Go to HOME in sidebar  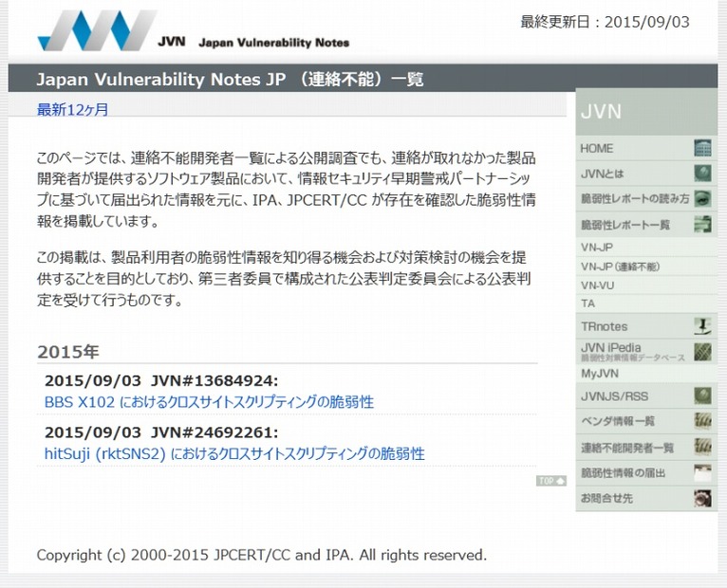646,148
